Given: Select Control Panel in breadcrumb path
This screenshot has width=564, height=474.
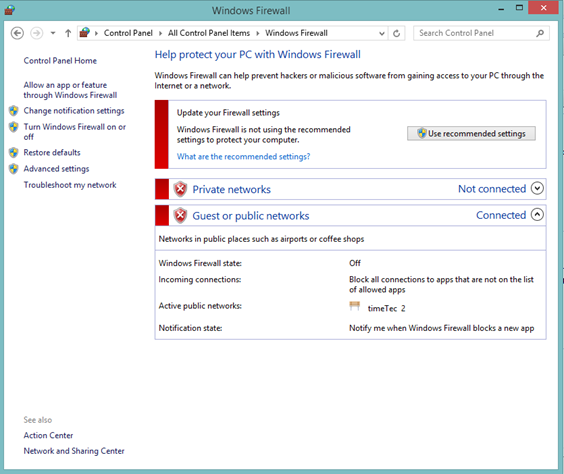Looking at the screenshot, I should 128,33.
